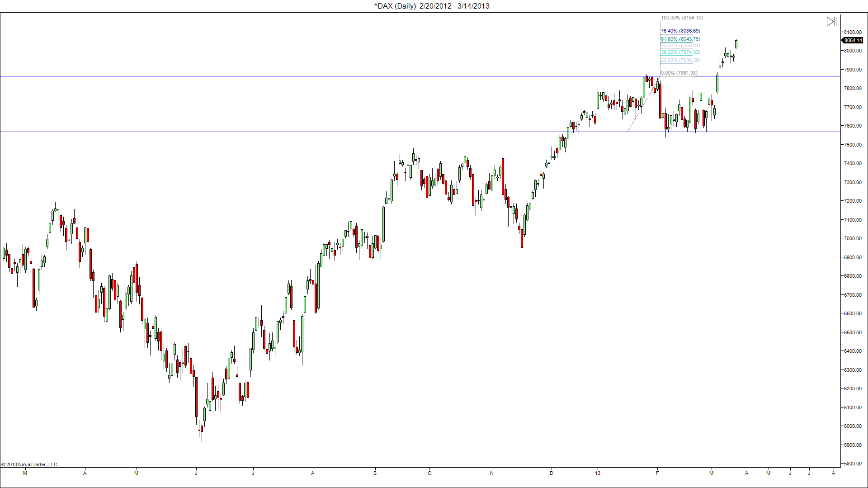Screen dimensions: 868x488
Task: Click the 6300.00 price axis label
Action: pyautogui.click(x=853, y=370)
